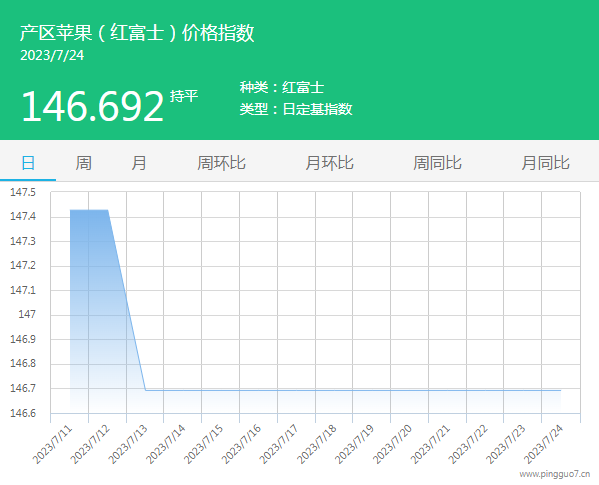Viewport: 599px width, 485px height.
Task: Switch to the 周 weekly tab
Action: [x=83, y=163]
